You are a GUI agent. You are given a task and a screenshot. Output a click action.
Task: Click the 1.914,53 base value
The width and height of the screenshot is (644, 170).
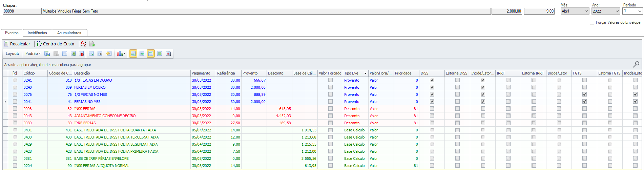[x=309, y=130]
